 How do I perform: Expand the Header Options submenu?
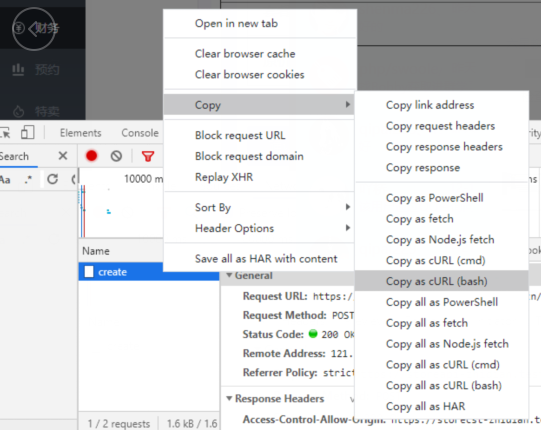click(x=259, y=228)
